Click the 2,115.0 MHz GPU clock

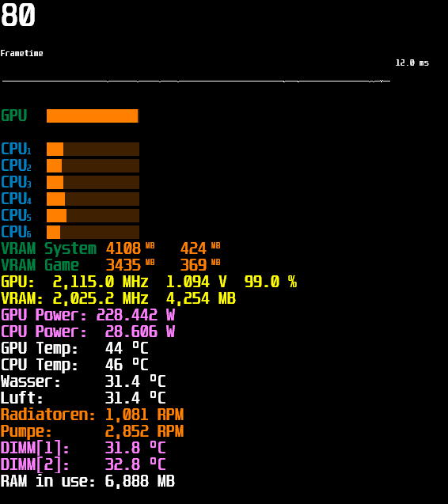click(101, 282)
